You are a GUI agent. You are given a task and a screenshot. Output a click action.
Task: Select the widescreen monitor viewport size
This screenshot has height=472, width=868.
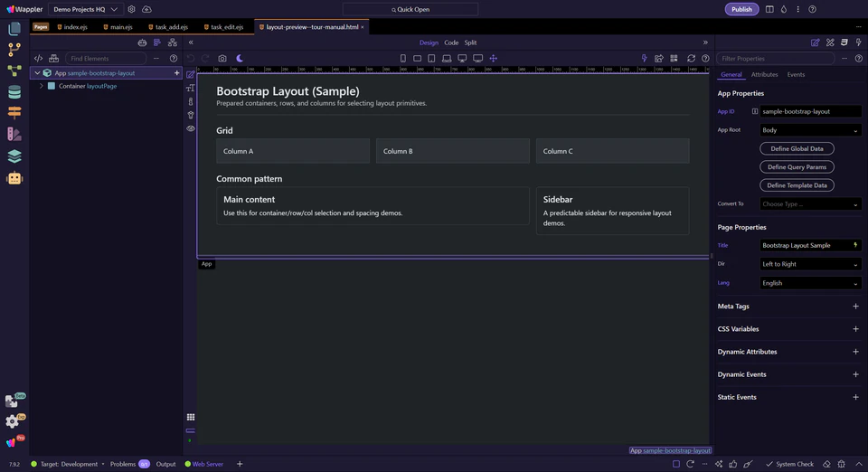(477, 58)
